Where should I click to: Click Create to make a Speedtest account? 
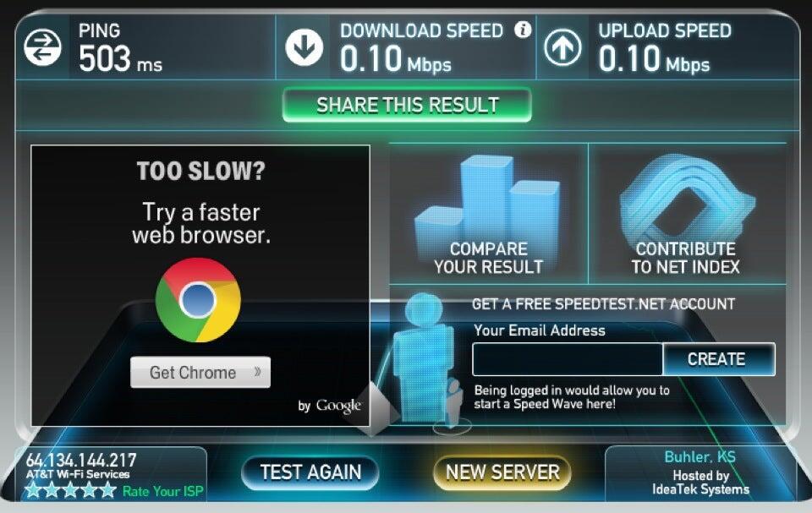tap(719, 359)
